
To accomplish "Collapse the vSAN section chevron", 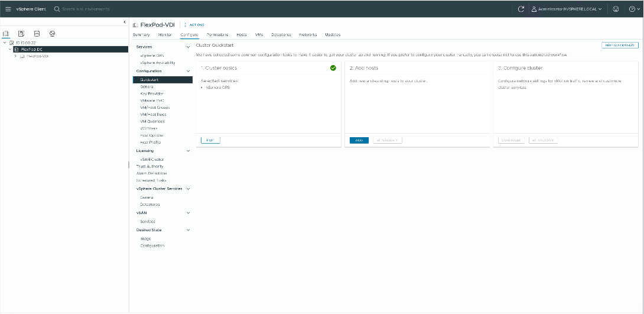I will click(188, 213).
